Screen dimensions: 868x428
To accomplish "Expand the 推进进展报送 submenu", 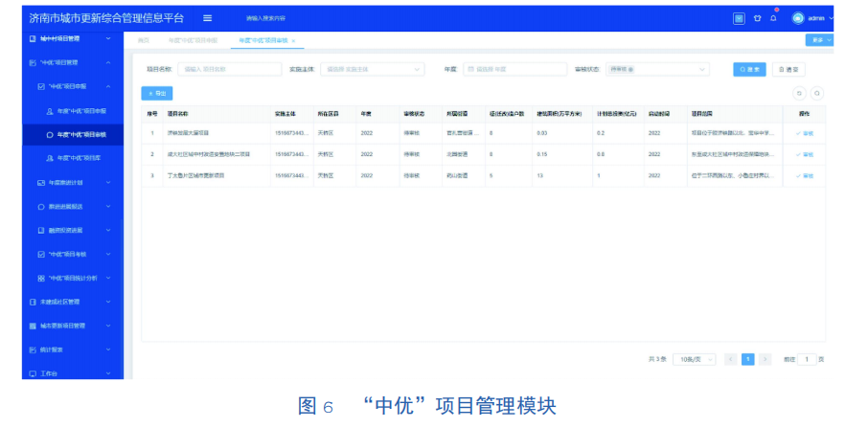I will tap(108, 207).
